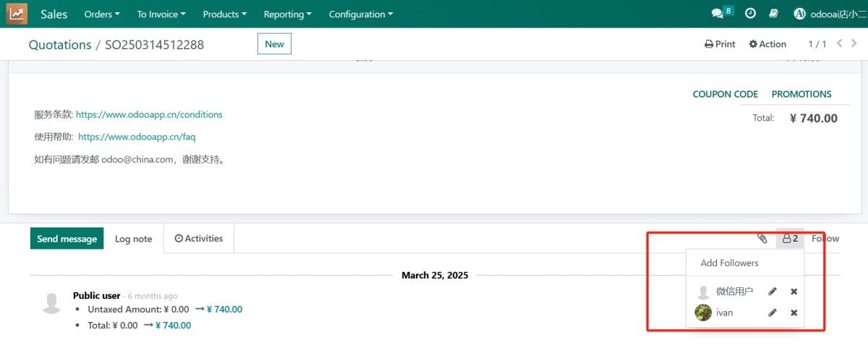Toggle the followers count icon
The height and width of the screenshot is (348, 868).
coord(790,239)
